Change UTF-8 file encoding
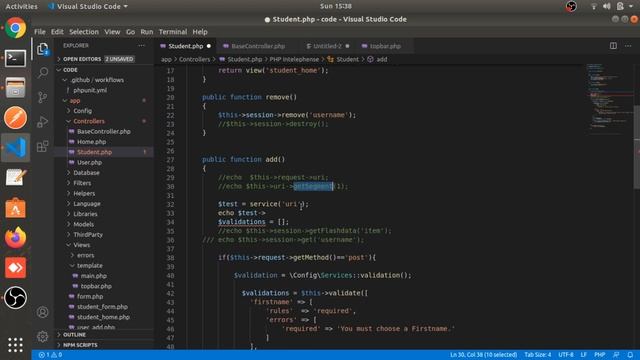 click(x=566, y=355)
